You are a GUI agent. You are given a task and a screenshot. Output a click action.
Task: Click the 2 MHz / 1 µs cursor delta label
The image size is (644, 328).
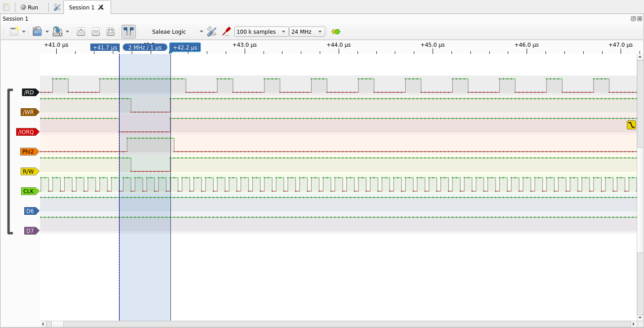pyautogui.click(x=145, y=48)
